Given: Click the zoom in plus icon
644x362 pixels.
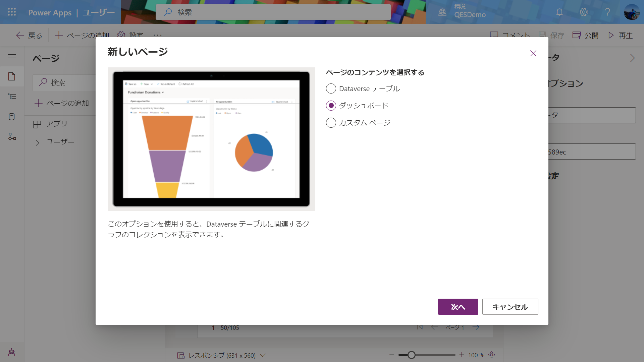Looking at the screenshot, I should (462, 355).
